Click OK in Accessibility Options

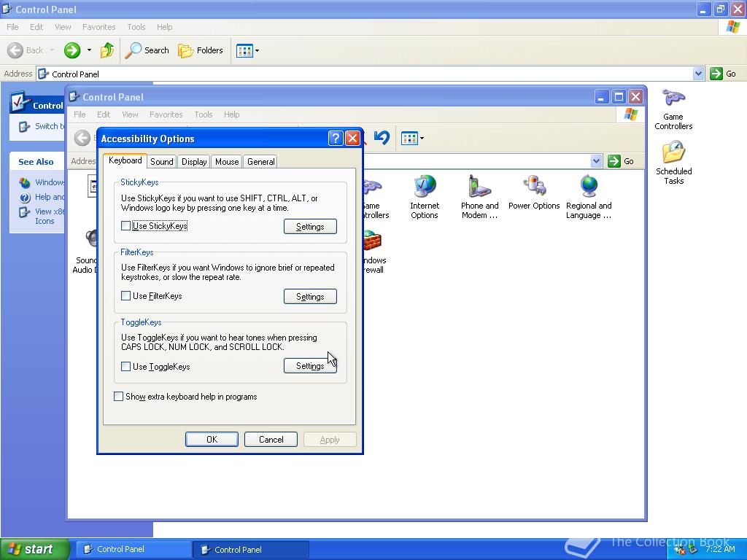212,439
